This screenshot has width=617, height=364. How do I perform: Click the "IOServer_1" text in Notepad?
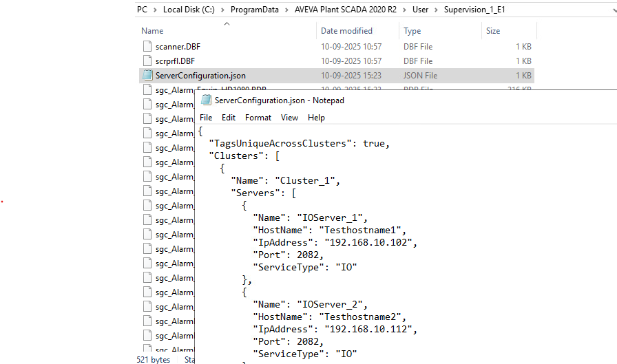[330, 217]
